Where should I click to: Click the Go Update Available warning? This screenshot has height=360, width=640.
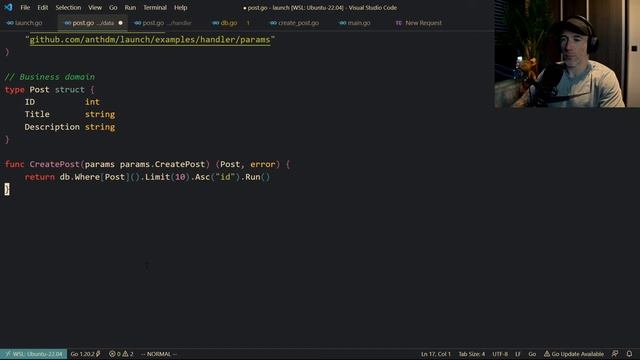573,354
